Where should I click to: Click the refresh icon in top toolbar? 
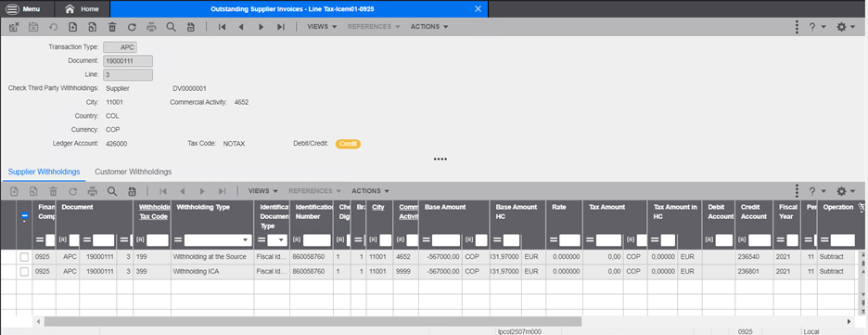point(132,27)
